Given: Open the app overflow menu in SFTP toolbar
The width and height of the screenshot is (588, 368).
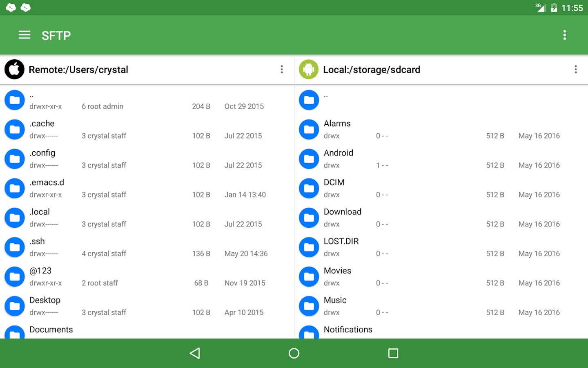Looking at the screenshot, I should (564, 35).
